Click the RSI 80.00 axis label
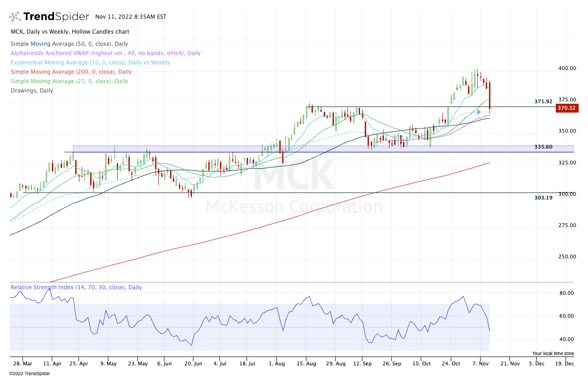Image resolution: width=588 pixels, height=378 pixels. [567, 293]
